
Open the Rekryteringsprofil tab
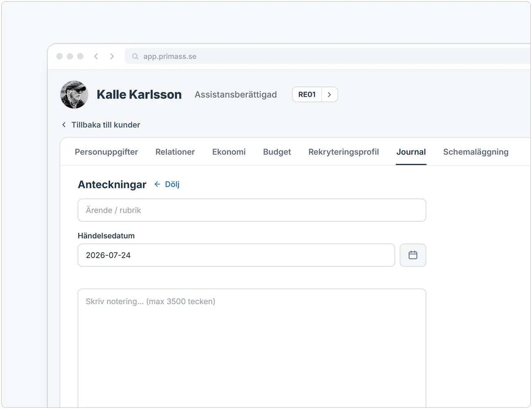[344, 152]
